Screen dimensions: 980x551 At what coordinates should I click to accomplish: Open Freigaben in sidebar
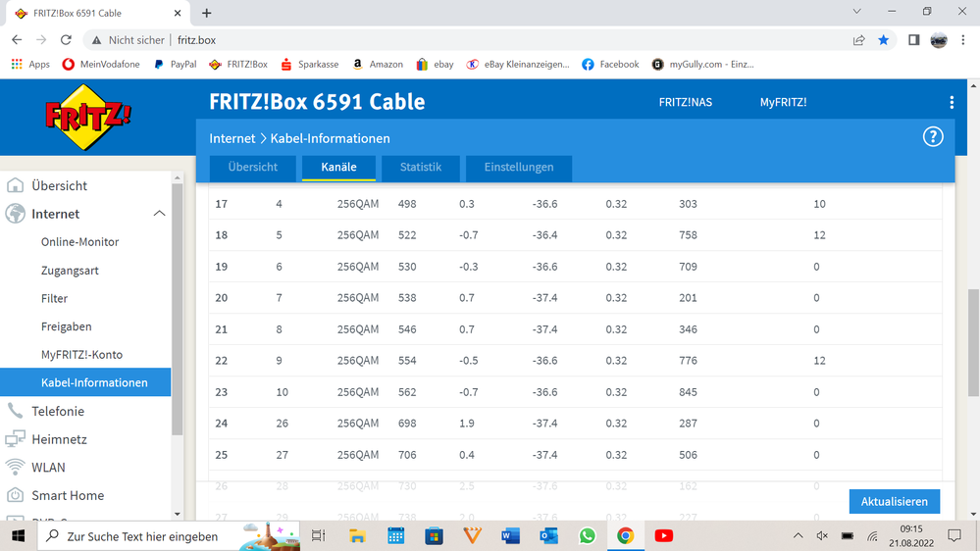tap(67, 326)
